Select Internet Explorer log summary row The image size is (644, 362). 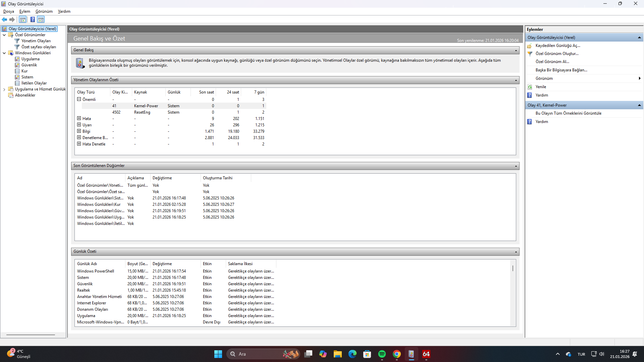click(x=176, y=303)
